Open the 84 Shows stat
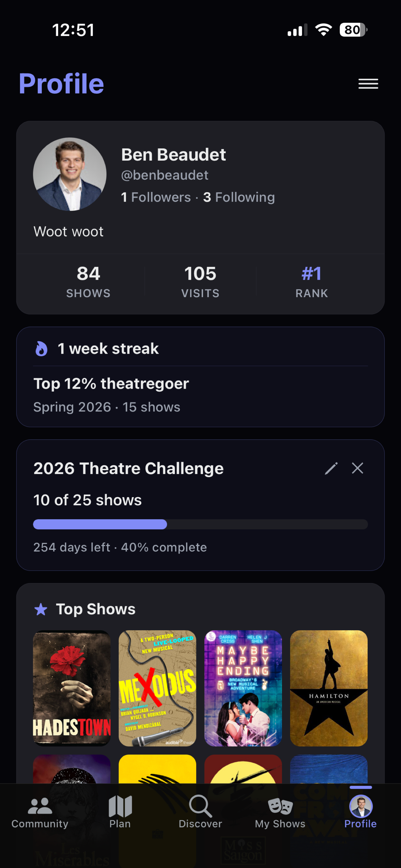401x868 pixels. [x=89, y=281]
